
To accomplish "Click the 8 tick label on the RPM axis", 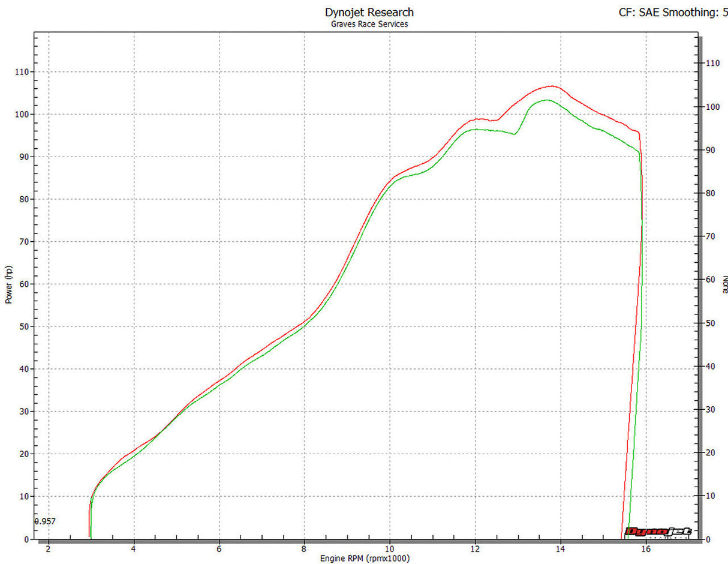I will pyautogui.click(x=305, y=549).
